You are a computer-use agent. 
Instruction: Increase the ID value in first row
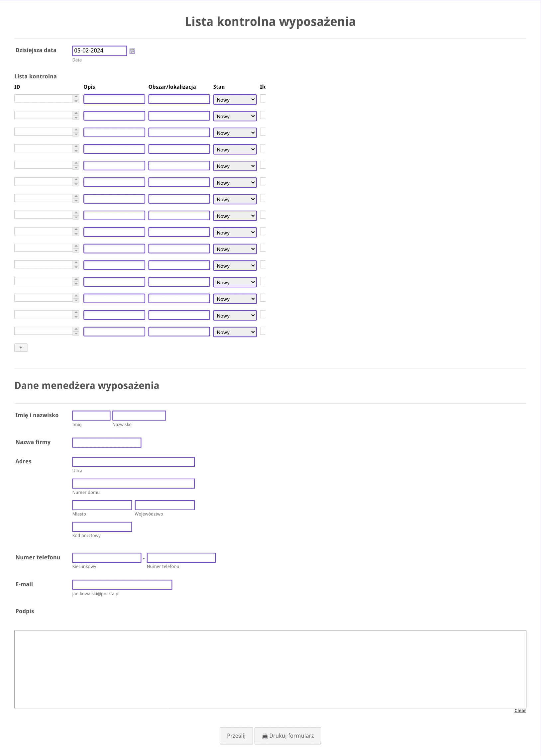point(76,97)
